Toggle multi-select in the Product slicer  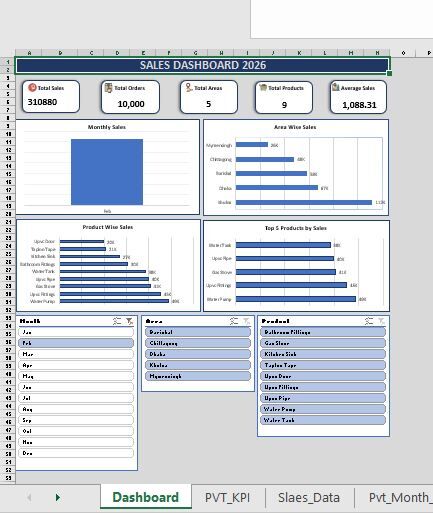coord(369,321)
